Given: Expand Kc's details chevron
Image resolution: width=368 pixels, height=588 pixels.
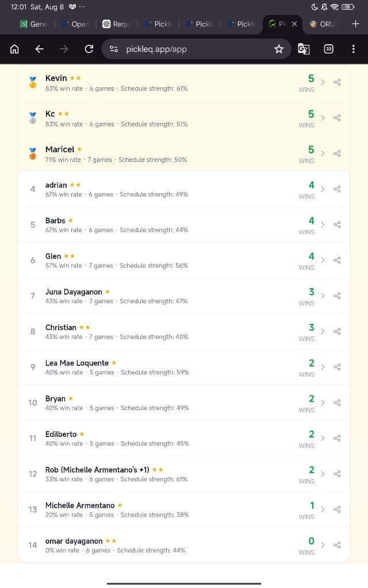Looking at the screenshot, I should point(323,118).
